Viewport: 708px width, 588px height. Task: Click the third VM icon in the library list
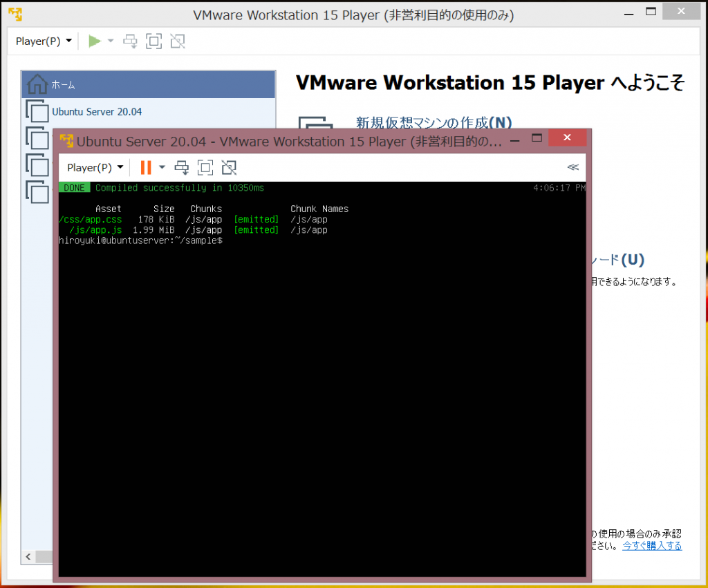click(37, 165)
